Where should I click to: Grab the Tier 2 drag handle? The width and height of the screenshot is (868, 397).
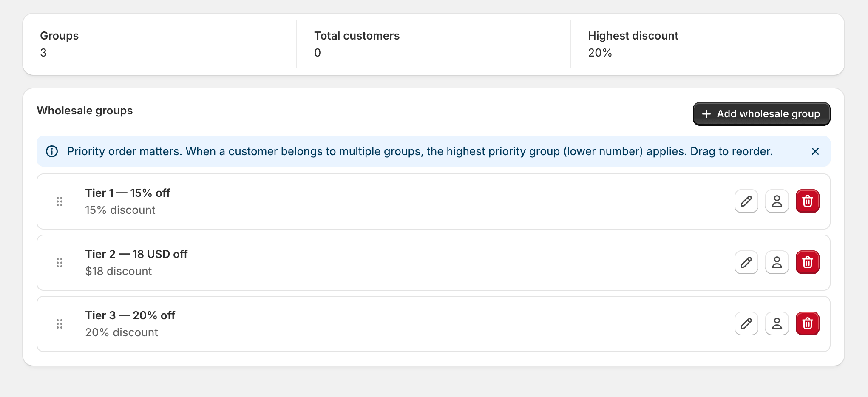coord(60,263)
